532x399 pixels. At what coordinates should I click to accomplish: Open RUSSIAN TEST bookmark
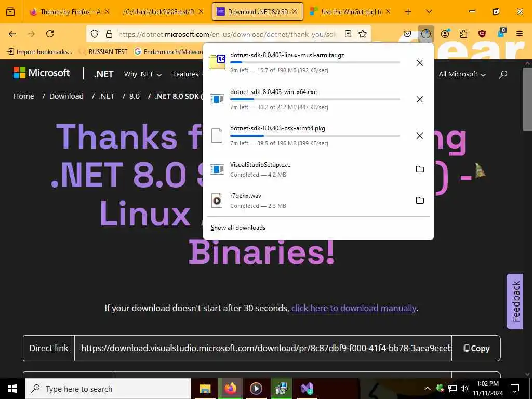[x=104, y=51]
